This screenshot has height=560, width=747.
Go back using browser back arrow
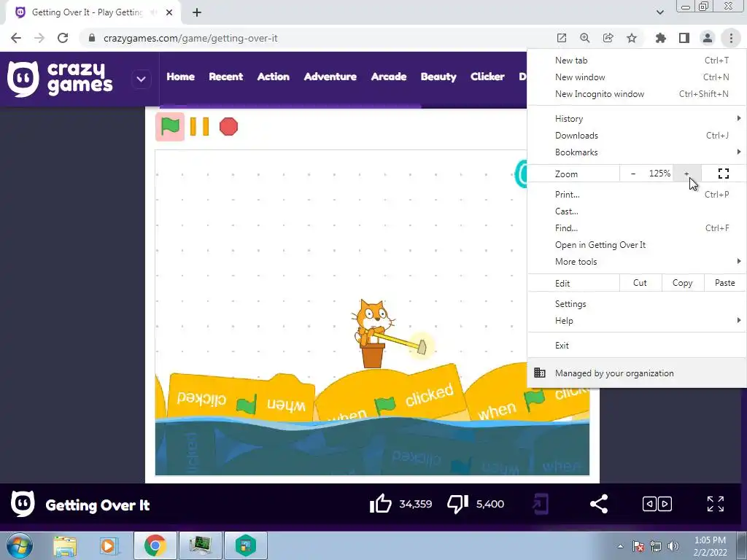(16, 38)
